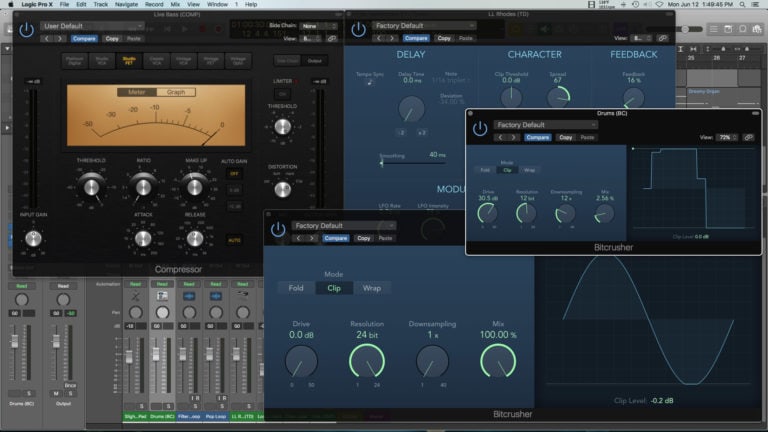The height and width of the screenshot is (432, 768).
Task: Open Spotlight search in the menu bar
Action: click(743, 4)
